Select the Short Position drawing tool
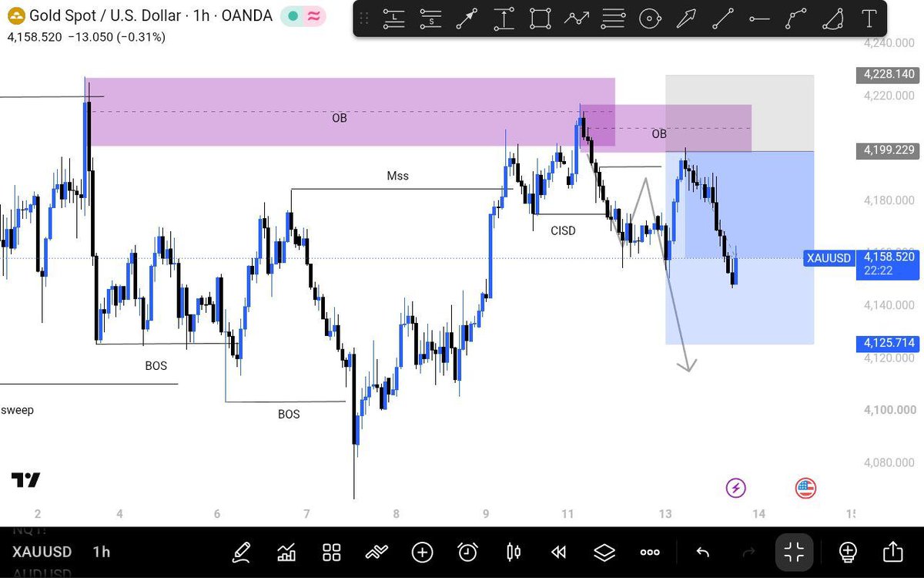Image resolution: width=924 pixels, height=578 pixels. (431, 18)
